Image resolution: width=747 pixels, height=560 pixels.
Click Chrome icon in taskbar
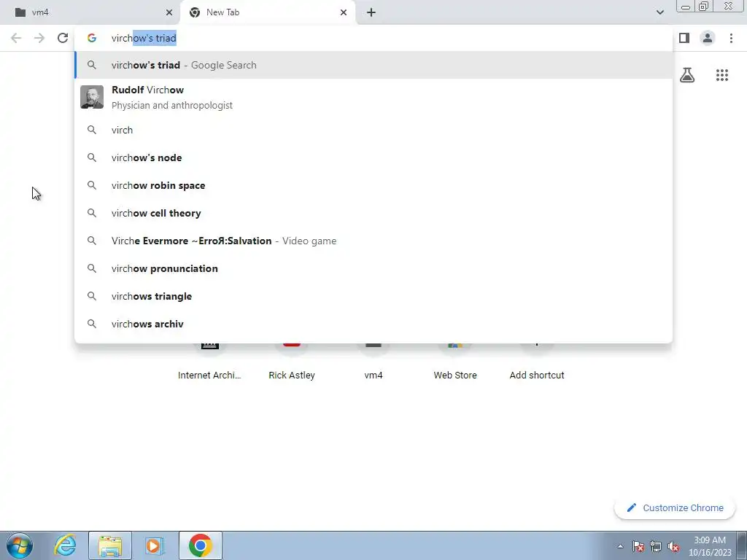coord(201,545)
